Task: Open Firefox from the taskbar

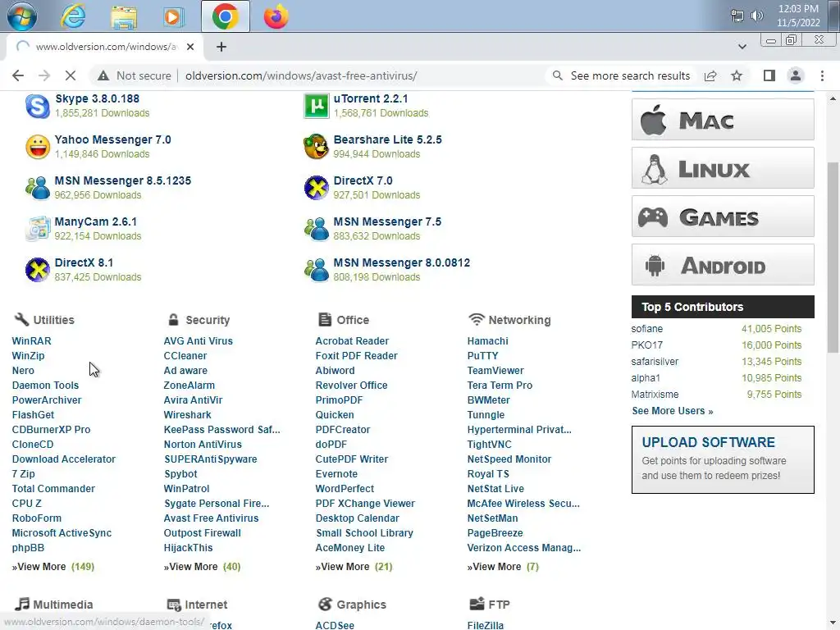Action: (x=276, y=16)
